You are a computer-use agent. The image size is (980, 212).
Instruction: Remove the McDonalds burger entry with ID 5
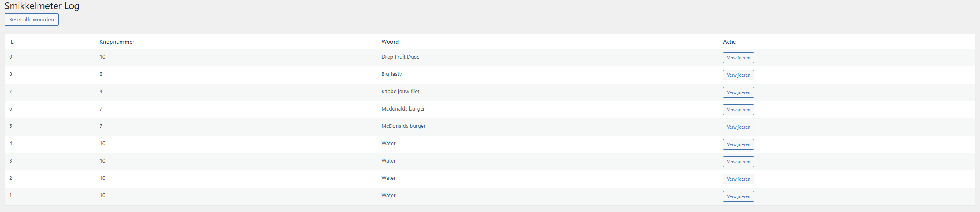[738, 127]
